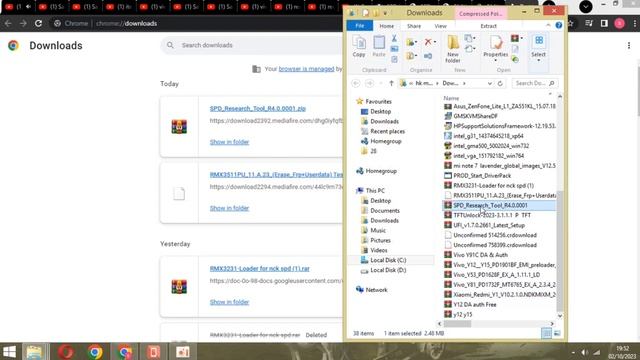Image resolution: width=640 pixels, height=360 pixels.
Task: Open the address bar history dropdown arrow
Action: (489, 83)
